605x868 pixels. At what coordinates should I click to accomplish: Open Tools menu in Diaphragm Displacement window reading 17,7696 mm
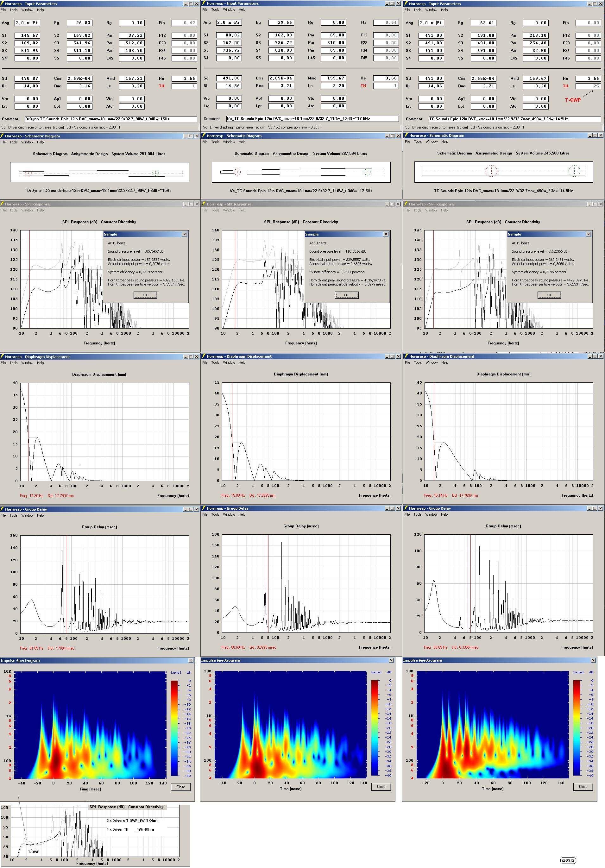coord(418,362)
